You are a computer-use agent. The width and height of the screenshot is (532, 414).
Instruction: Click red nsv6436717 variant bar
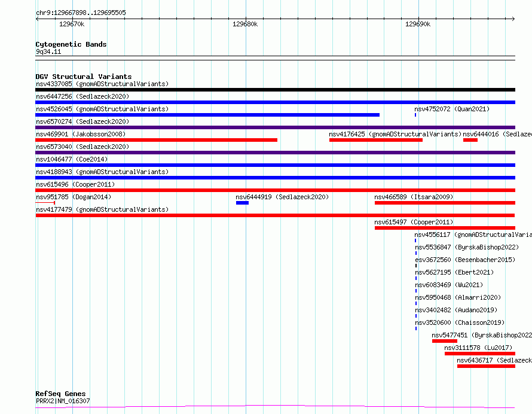click(x=486, y=366)
